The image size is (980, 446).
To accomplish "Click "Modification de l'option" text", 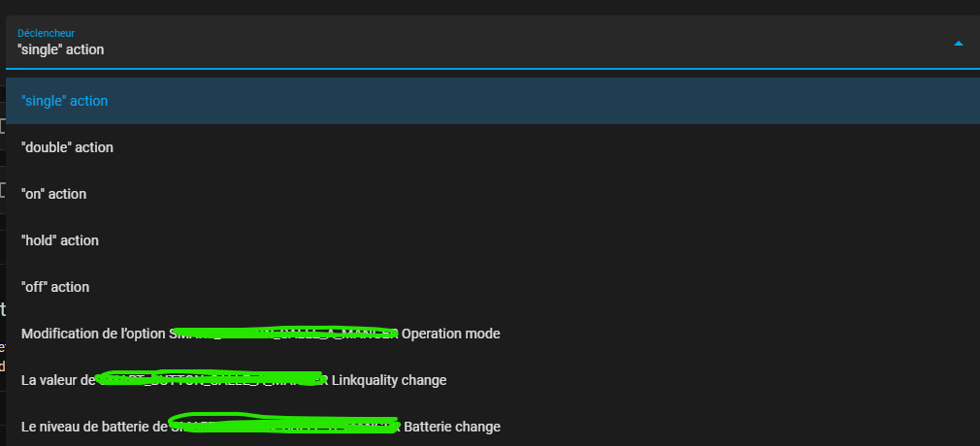I will pos(93,334).
